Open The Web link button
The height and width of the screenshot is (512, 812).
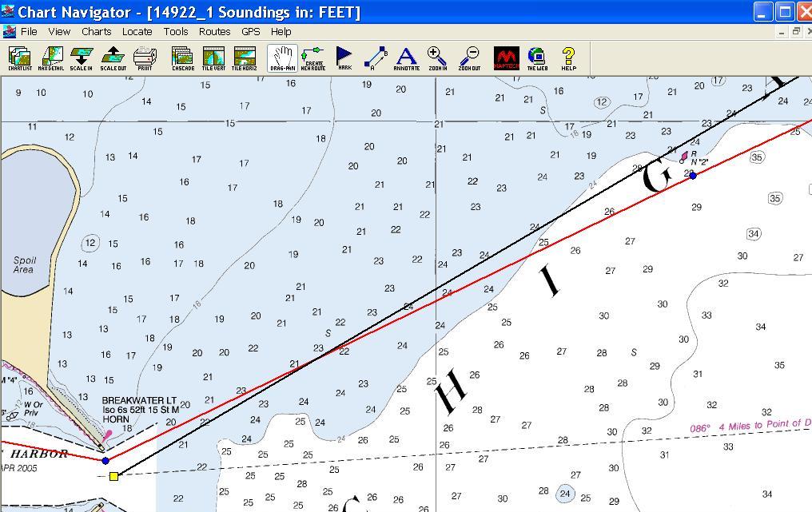tap(537, 58)
